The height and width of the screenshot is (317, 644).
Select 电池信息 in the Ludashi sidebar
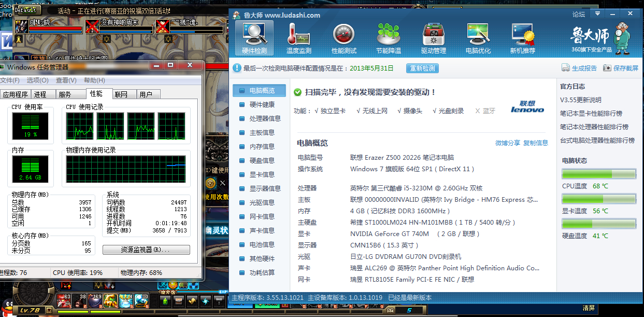[x=259, y=245]
